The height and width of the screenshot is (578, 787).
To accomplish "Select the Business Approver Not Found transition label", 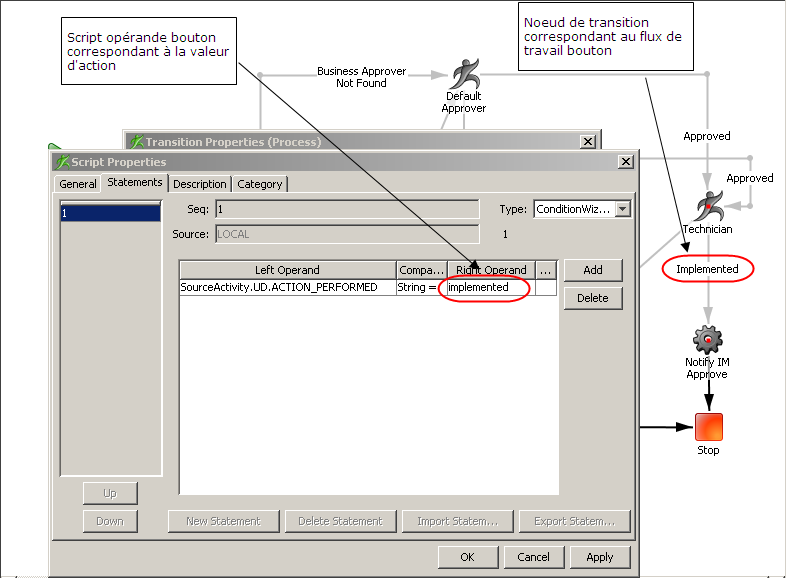I will coord(361,78).
